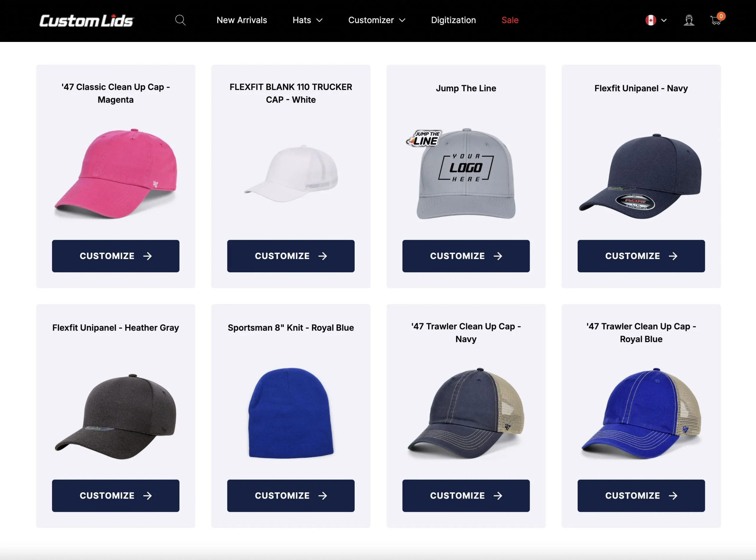Select the white Flexfit trucker cap image
Image resolution: width=756 pixels, height=560 pixels.
(291, 174)
